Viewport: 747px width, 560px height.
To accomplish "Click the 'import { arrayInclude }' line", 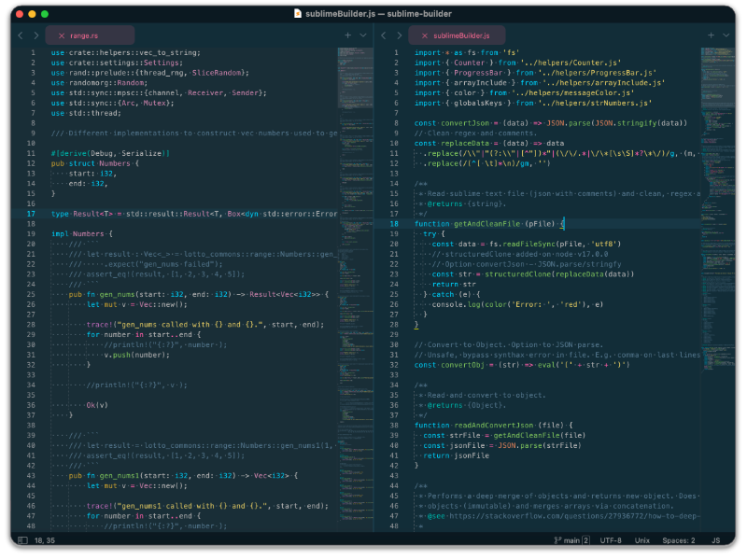I will (540, 83).
